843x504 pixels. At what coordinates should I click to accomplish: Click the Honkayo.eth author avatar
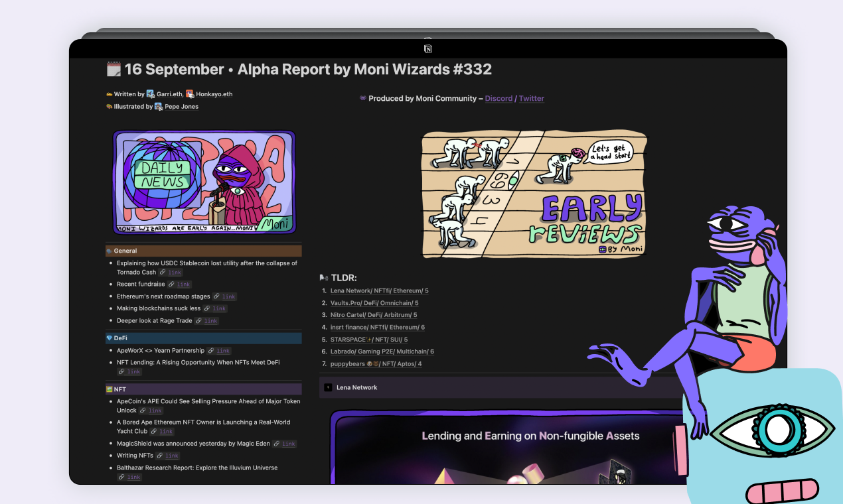(x=190, y=94)
